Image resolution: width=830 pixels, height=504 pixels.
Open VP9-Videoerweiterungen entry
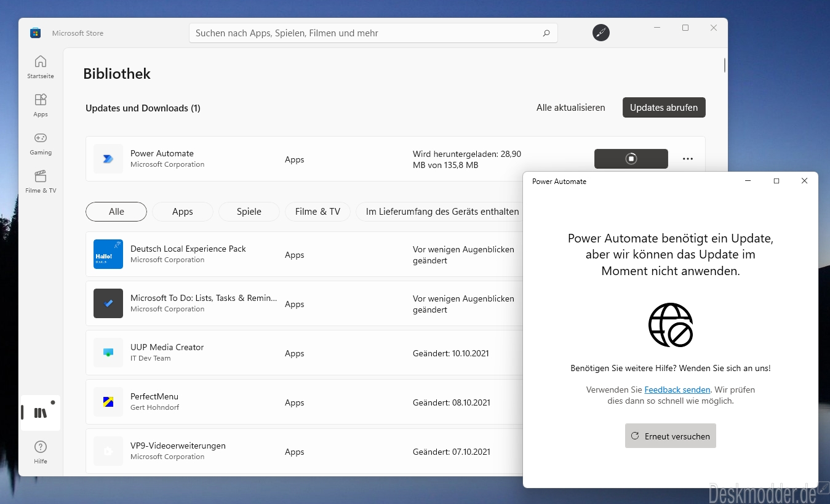coord(304,451)
